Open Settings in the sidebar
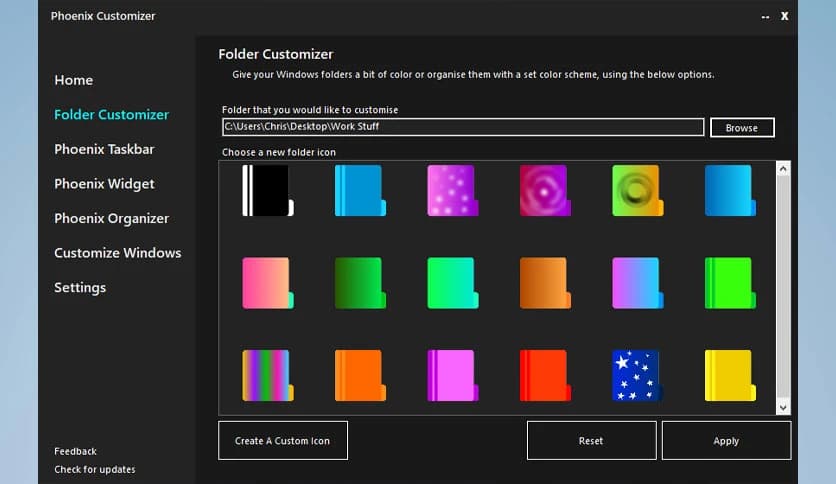 pos(80,288)
